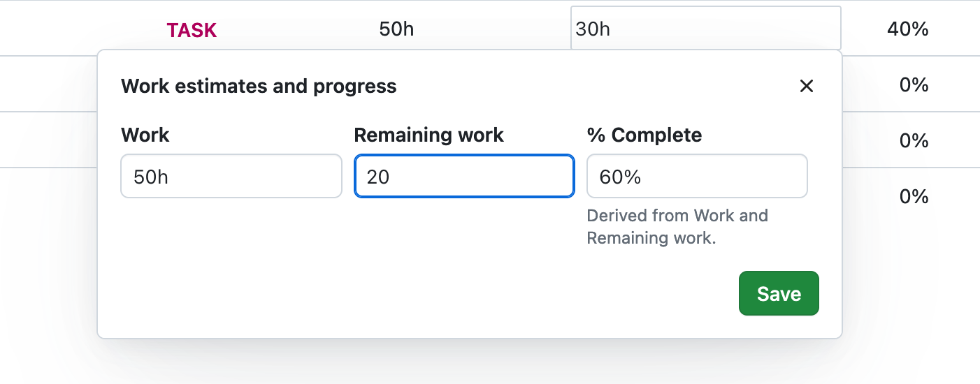Select the middle 0% progress cell
The width and height of the screenshot is (980, 384).
pos(914,141)
